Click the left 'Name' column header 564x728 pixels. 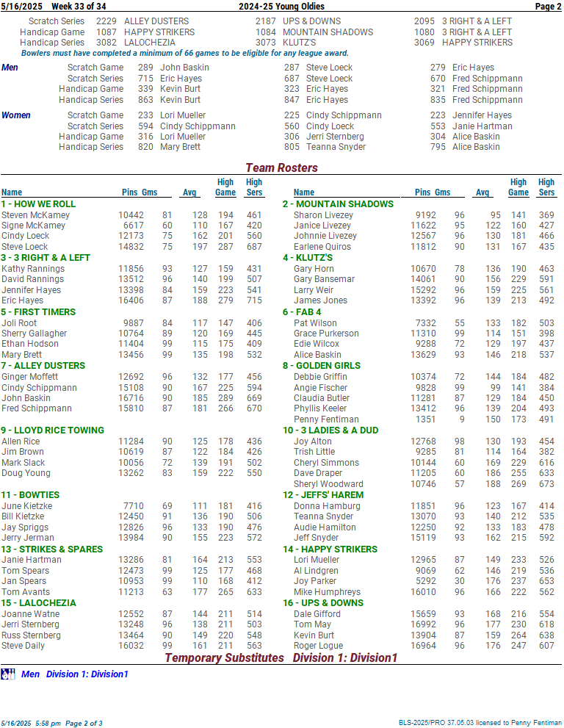pos(12,192)
